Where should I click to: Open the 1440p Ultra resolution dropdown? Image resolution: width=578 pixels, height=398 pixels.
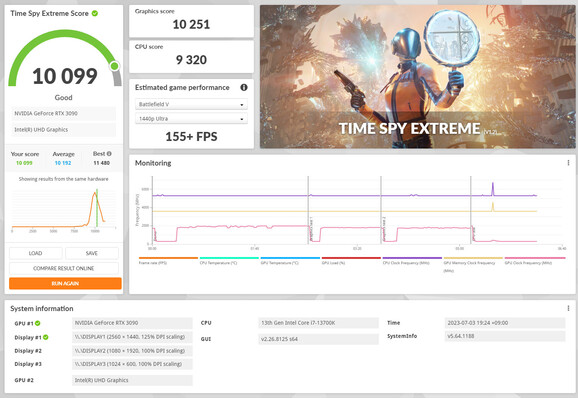(191, 119)
